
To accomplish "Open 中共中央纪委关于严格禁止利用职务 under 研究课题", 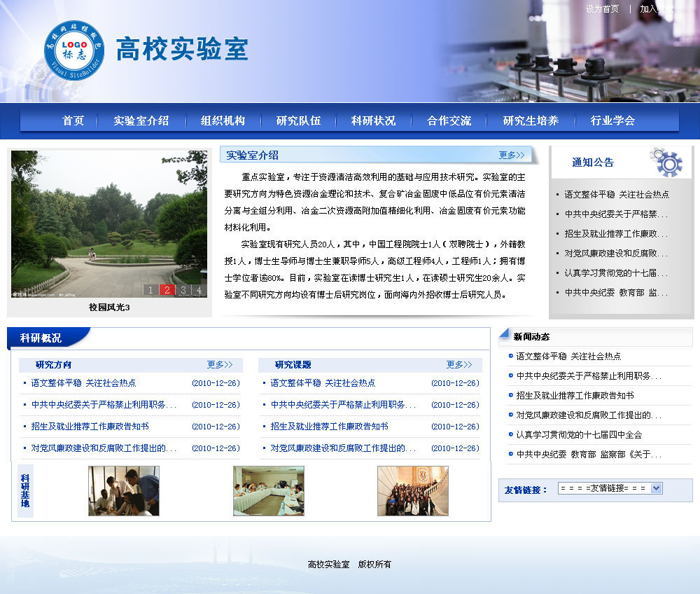I will 343,405.
